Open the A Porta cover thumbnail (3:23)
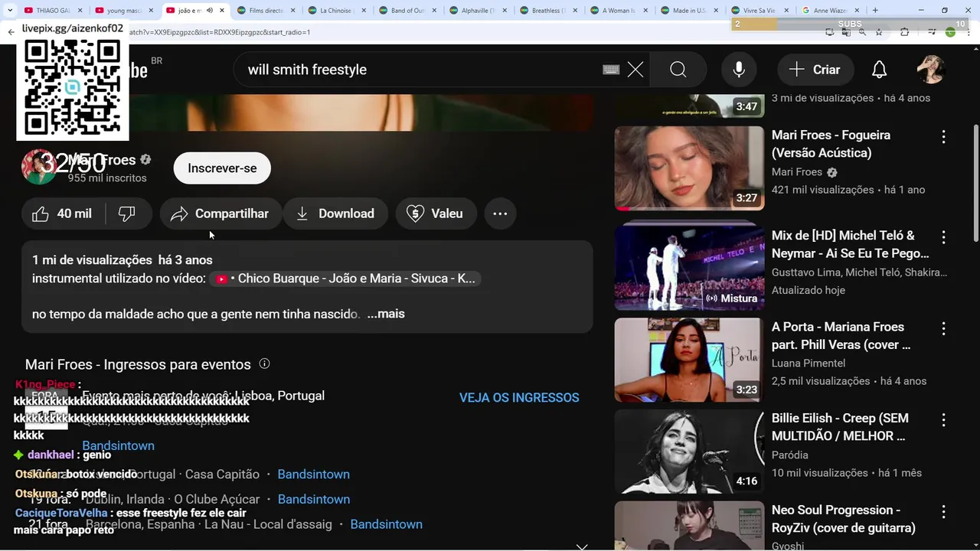Viewport: 980px width, 551px height. [x=689, y=360]
